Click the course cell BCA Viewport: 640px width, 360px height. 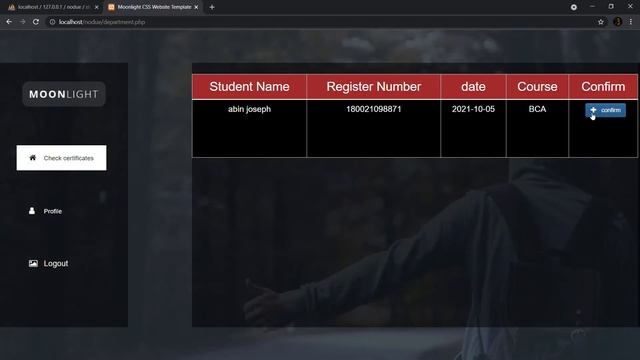[537, 109]
